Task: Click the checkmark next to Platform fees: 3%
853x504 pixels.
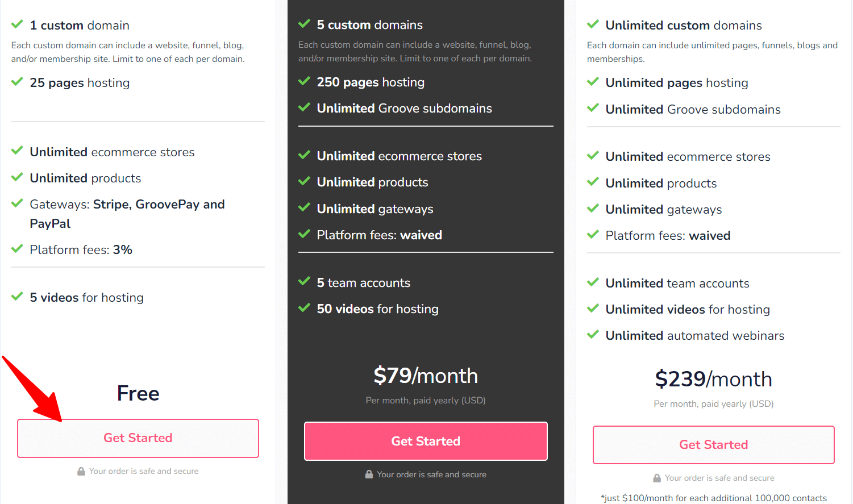Action: click(17, 249)
